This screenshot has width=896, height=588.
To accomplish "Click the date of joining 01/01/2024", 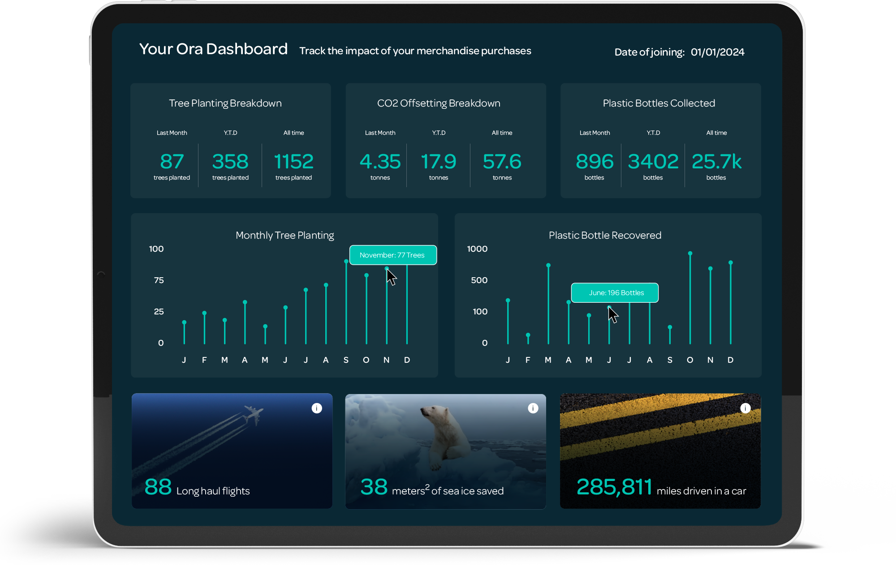I will click(x=717, y=52).
